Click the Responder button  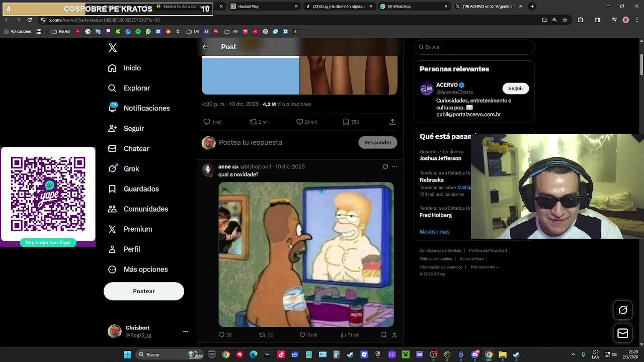(x=378, y=142)
